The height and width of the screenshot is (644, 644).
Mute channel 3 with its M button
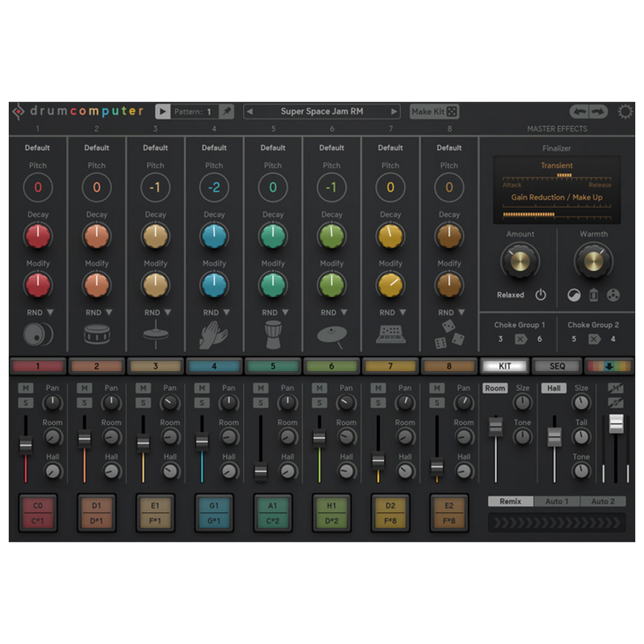[x=143, y=388]
